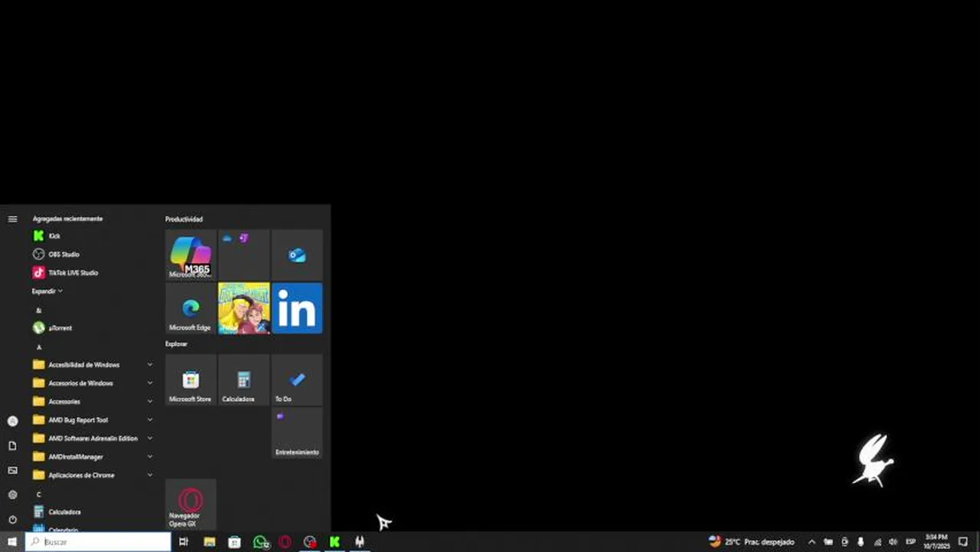Open the weather widget showing 25°C
Viewport: 980px width, 552px height.
pos(751,542)
